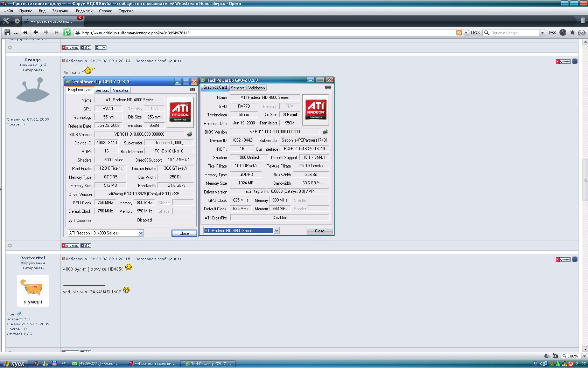Viewport: 588px width, 368px height.
Task: Click Цитировать under Orange's name
Action: click(33, 70)
